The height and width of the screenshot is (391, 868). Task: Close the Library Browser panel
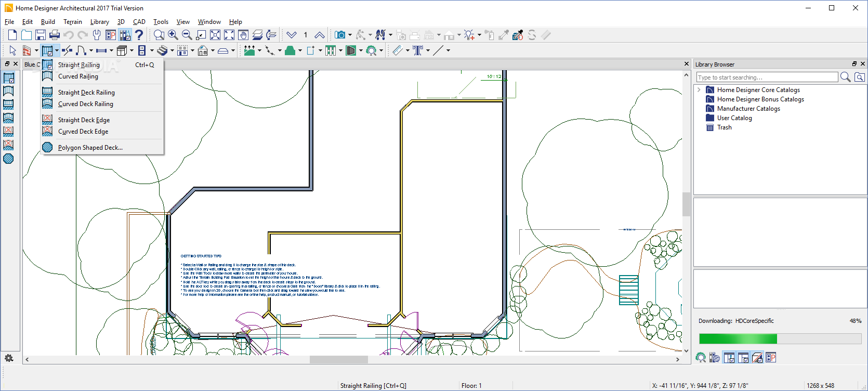click(863, 64)
